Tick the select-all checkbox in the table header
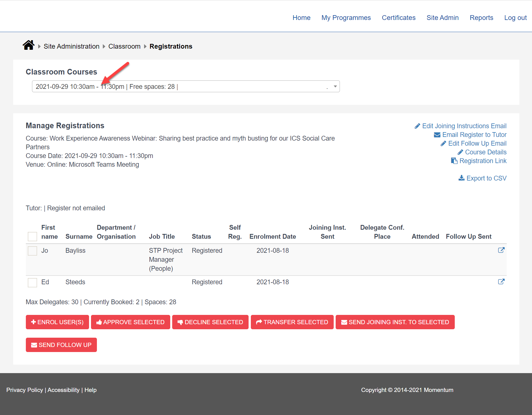The height and width of the screenshot is (415, 532). pos(33,236)
